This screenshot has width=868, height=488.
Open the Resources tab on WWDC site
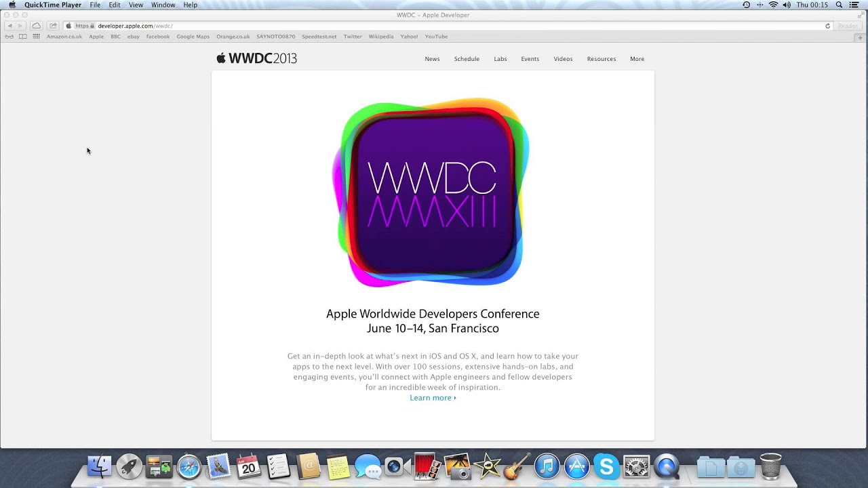(x=601, y=59)
